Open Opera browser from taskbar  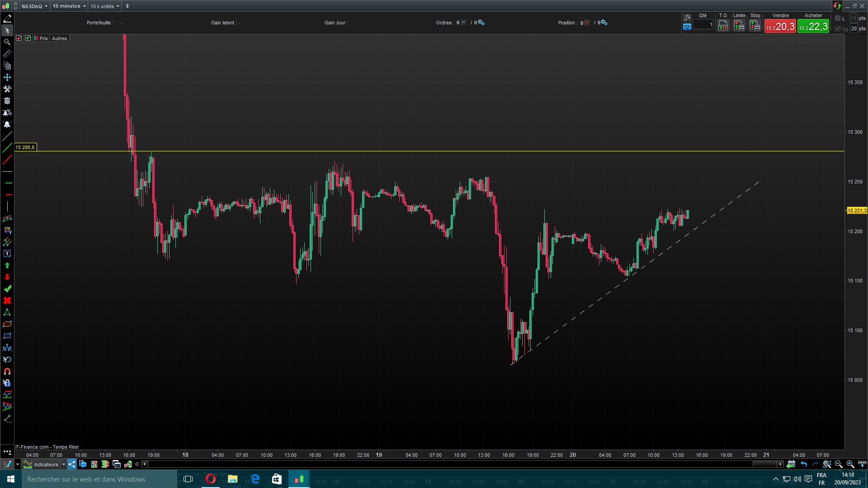(210, 479)
